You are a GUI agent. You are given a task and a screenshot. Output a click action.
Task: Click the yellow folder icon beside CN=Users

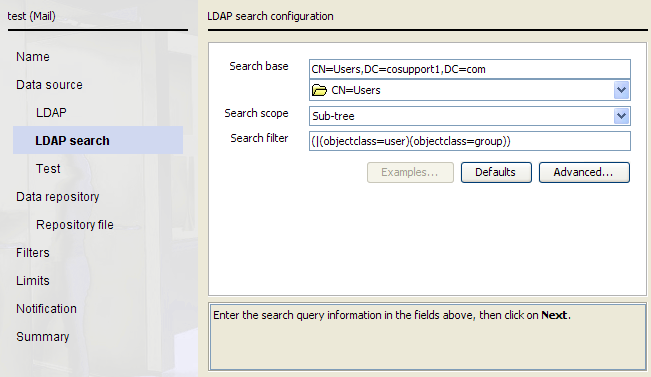pyautogui.click(x=319, y=90)
